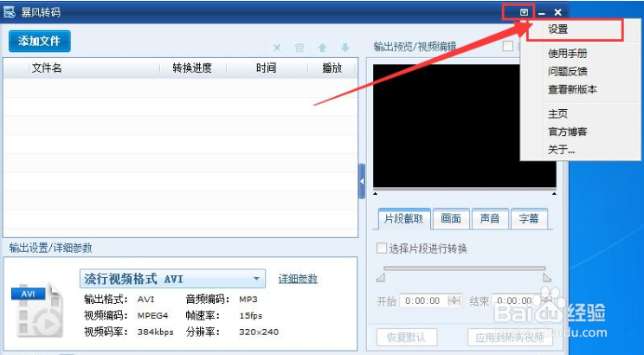Move file down with the down arrow icon
Screen dimensions: 644x355
click(x=345, y=48)
